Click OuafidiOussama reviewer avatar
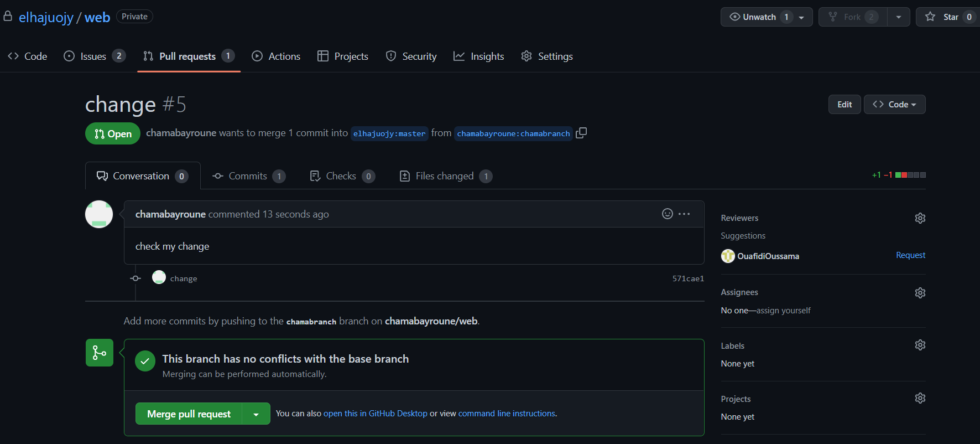 point(728,256)
